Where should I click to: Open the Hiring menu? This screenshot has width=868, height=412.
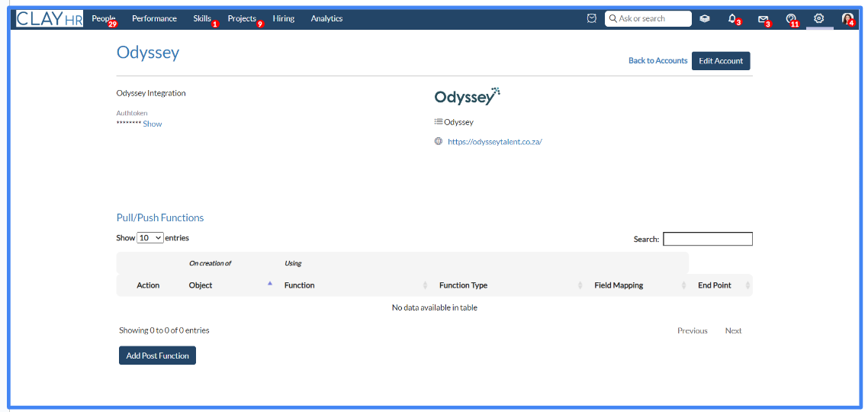(x=284, y=18)
